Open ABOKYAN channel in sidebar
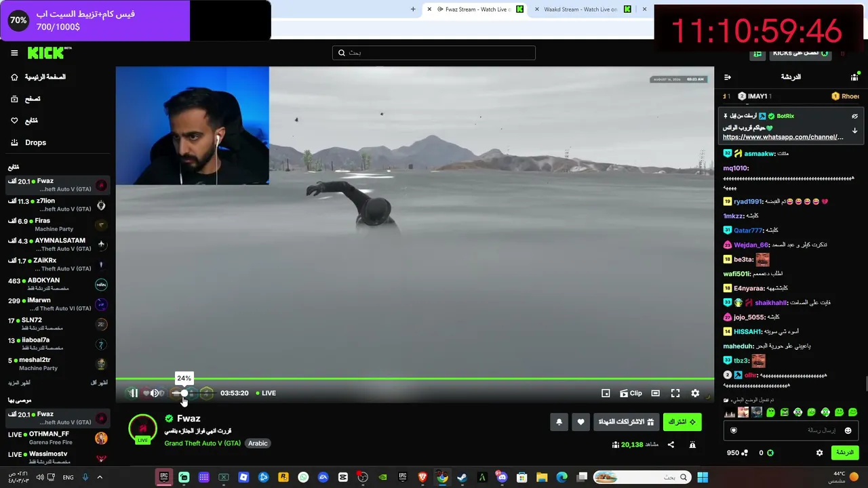 point(58,284)
